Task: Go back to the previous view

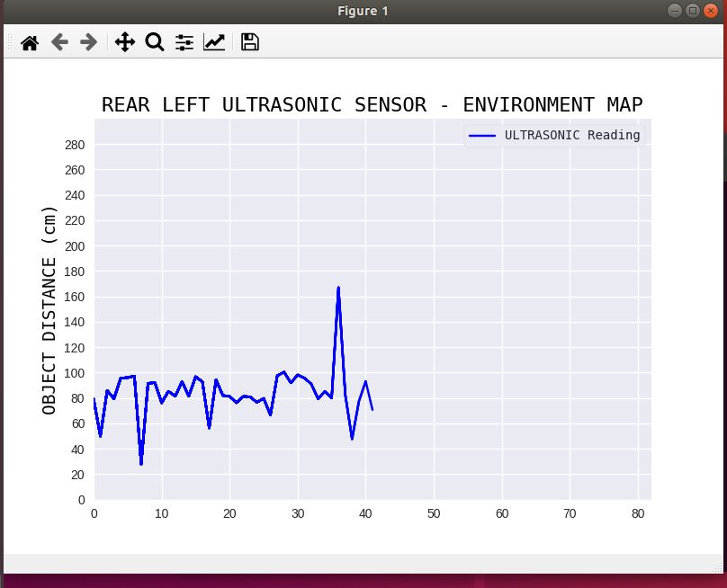Action: click(x=59, y=42)
